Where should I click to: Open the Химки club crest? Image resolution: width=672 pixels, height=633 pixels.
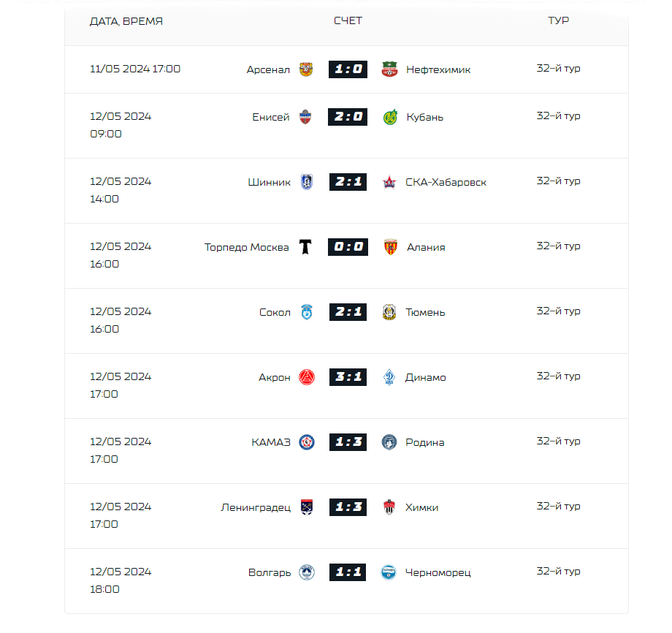click(x=389, y=507)
